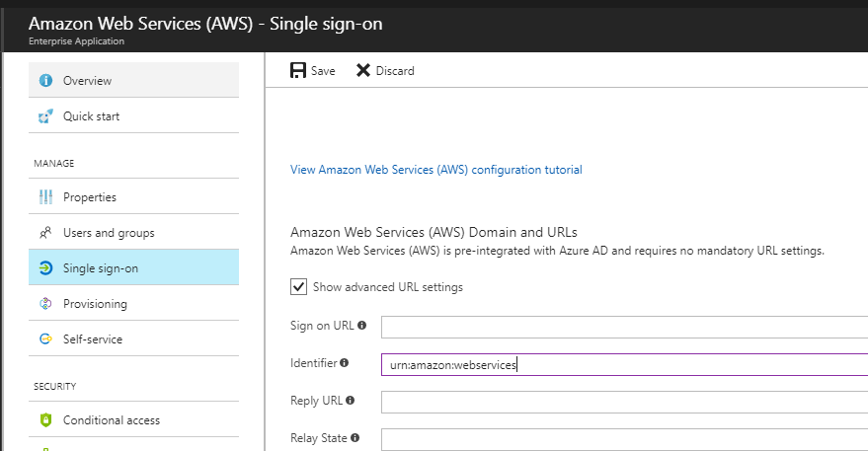Open Conditional access under Security

[134, 419]
